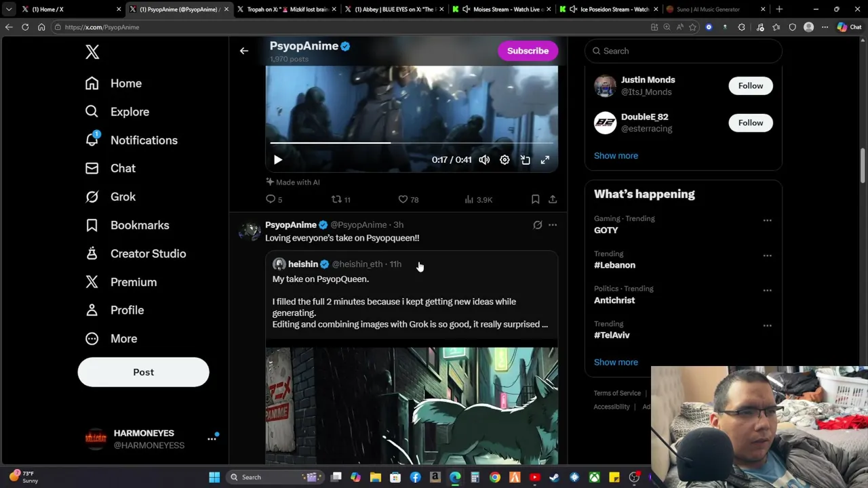868x488 pixels.
Task: Open Bookmarks from the sidebar
Action: click(127, 225)
